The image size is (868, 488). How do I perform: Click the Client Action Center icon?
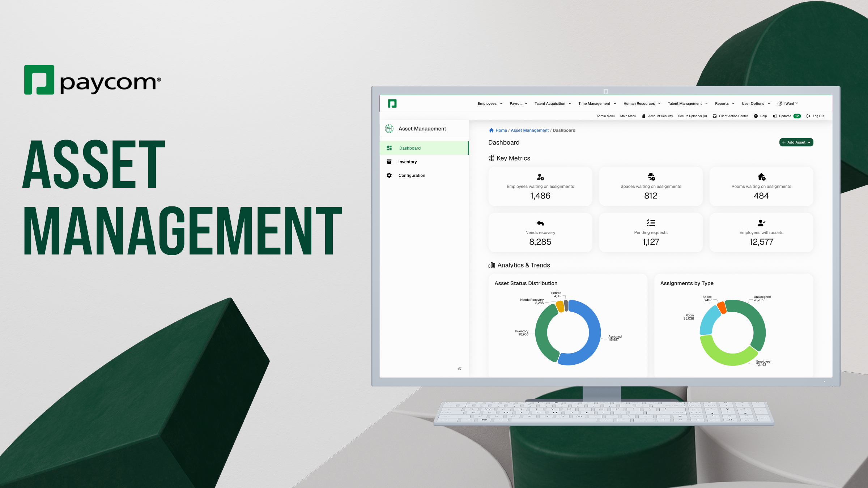715,116
